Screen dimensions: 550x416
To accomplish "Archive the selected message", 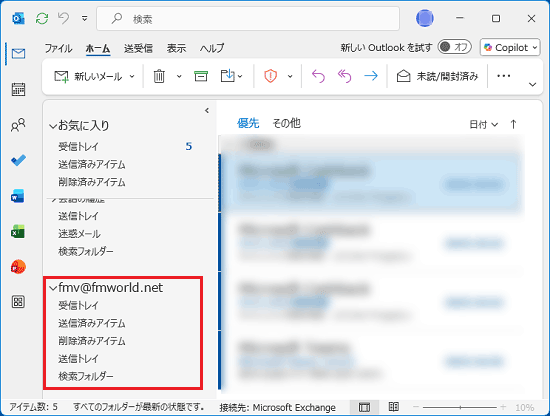I will click(201, 76).
